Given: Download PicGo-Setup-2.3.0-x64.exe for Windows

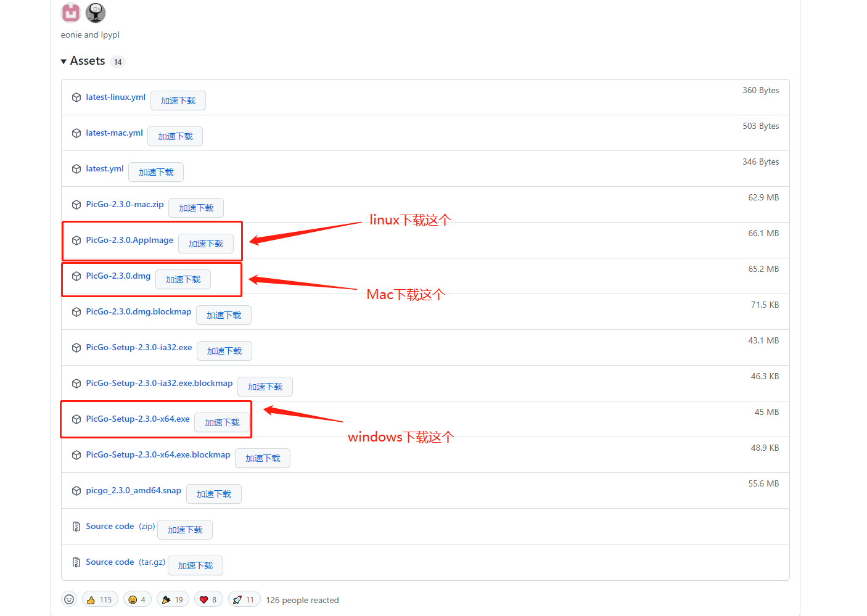Looking at the screenshot, I should 138,419.
